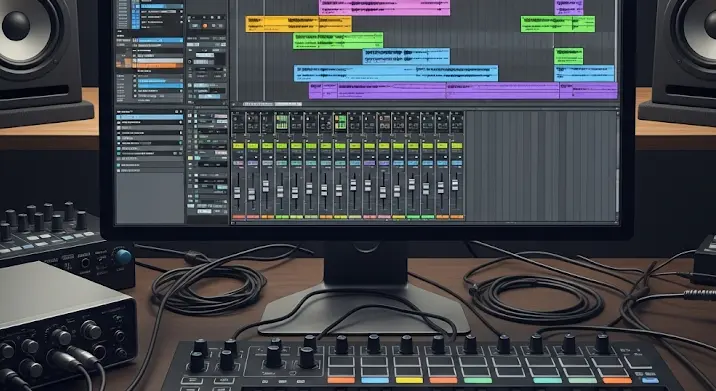Viewport: 716px width, 391px height.
Task: Click the first mixer channel's volume fader handle
Action: point(237,193)
